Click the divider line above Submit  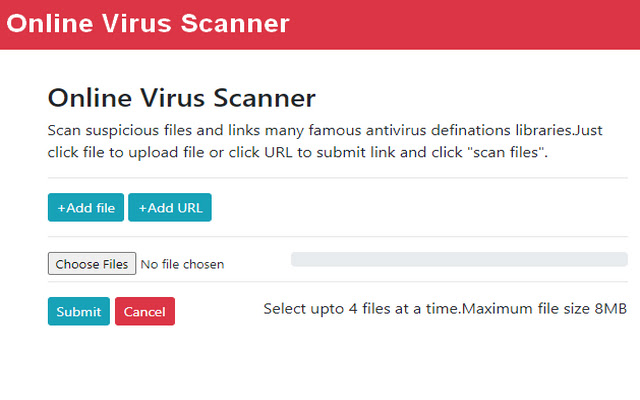click(337, 282)
